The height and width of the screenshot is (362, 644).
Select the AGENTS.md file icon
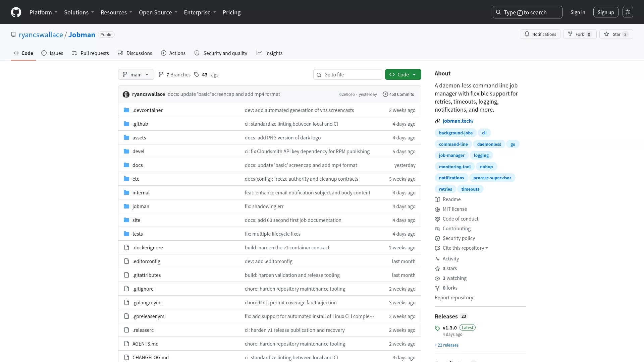(126, 344)
